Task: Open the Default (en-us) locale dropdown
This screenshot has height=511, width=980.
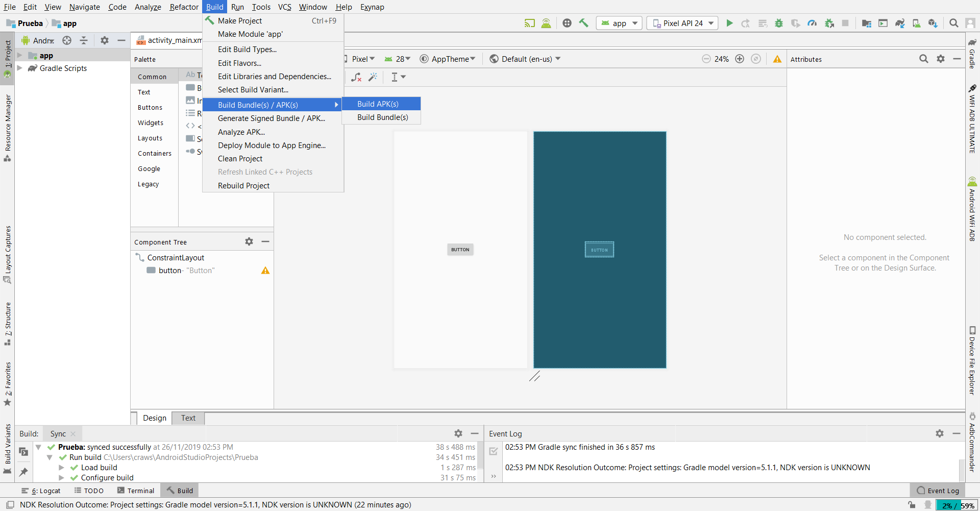Action: pyautogui.click(x=525, y=59)
